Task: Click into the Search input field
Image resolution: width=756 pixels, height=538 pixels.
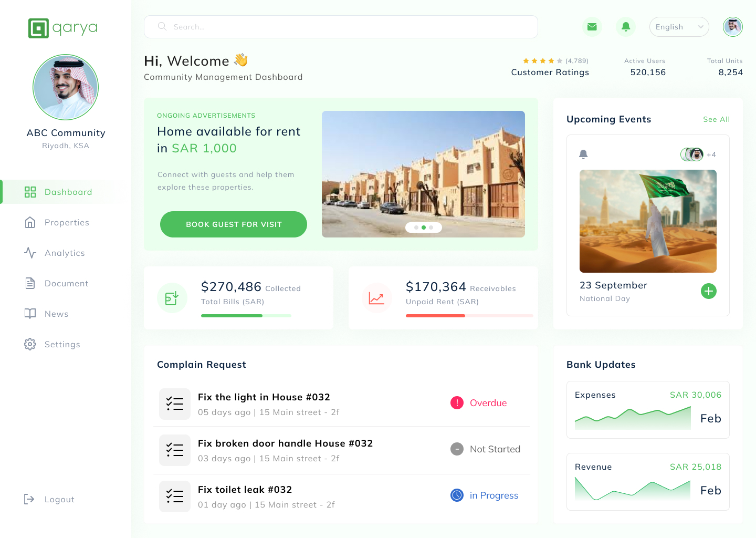Action: click(341, 27)
